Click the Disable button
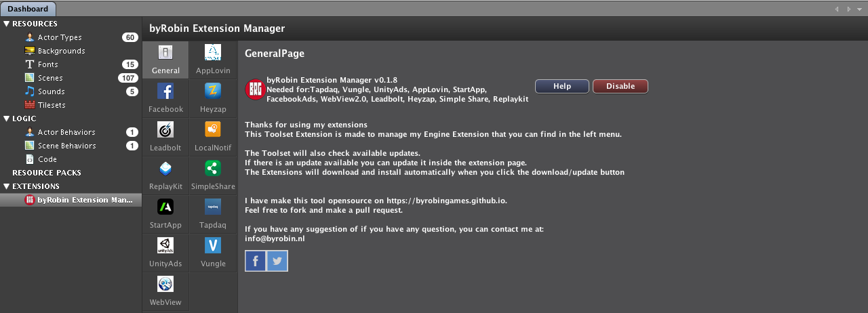This screenshot has height=313, width=868. (x=620, y=86)
